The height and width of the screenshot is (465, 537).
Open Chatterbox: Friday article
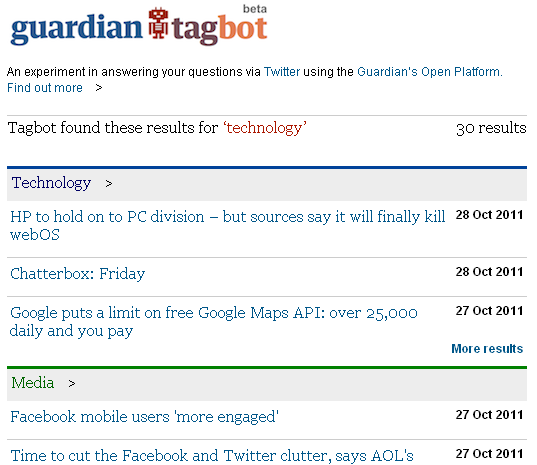pos(78,274)
